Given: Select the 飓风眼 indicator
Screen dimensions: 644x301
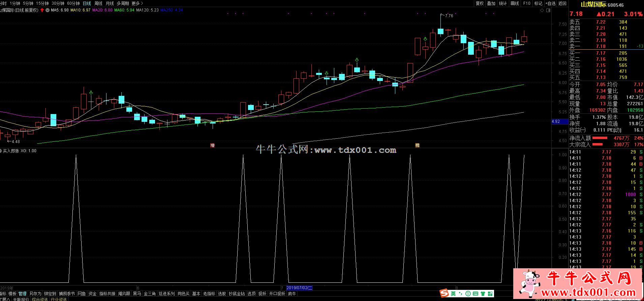Looking at the screenshot, I should 124,294.
